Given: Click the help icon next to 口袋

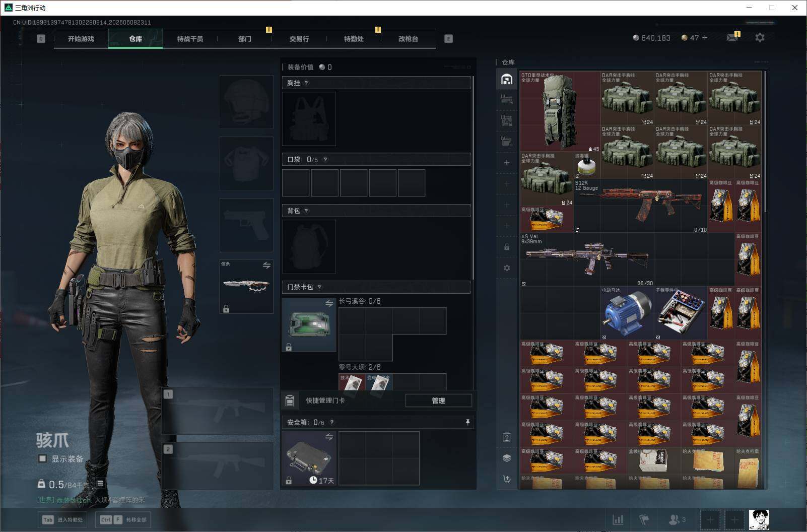Looking at the screenshot, I should (x=325, y=160).
